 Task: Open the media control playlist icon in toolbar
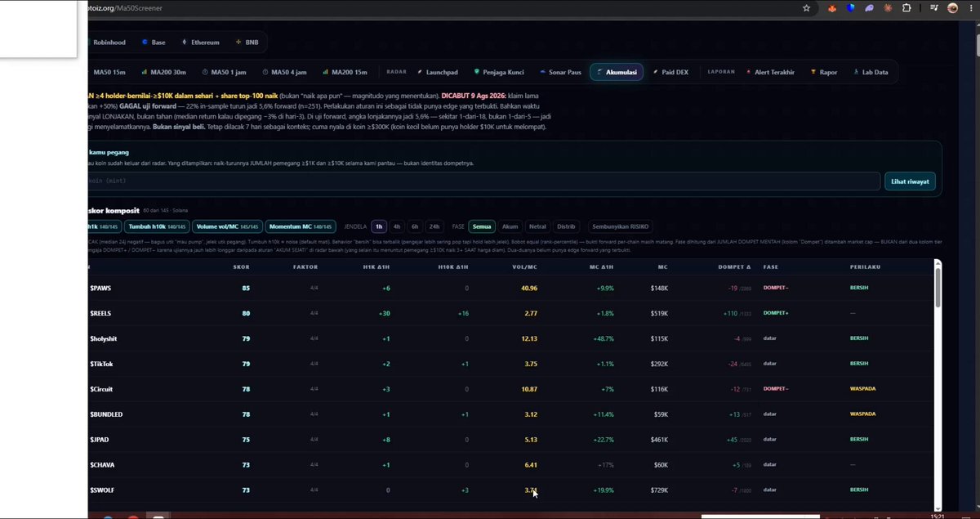coord(934,8)
